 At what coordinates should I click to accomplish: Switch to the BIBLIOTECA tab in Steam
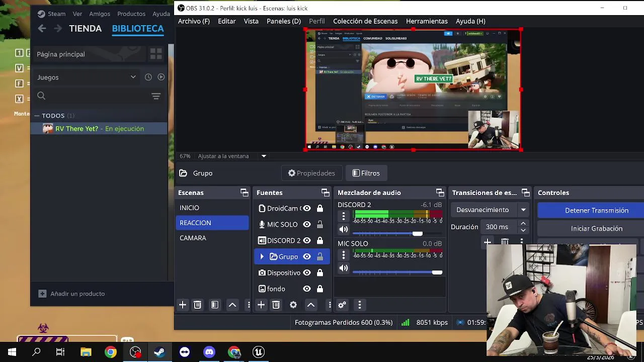(x=138, y=29)
